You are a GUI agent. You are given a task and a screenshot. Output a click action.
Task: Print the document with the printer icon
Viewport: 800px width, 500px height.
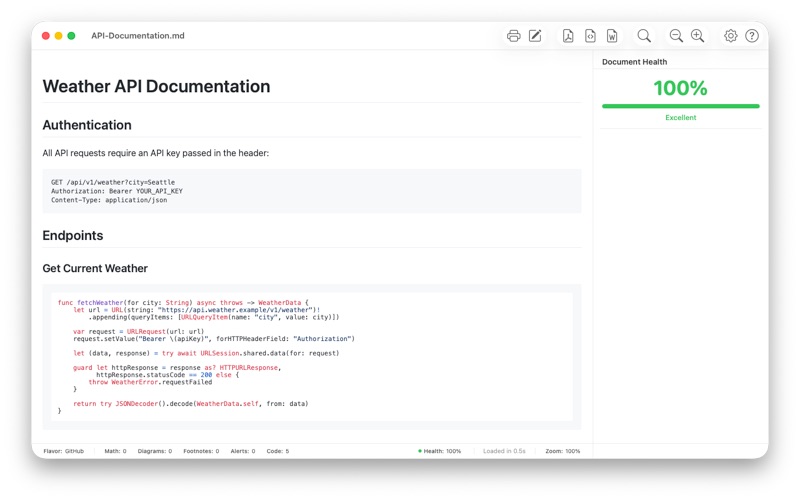513,36
